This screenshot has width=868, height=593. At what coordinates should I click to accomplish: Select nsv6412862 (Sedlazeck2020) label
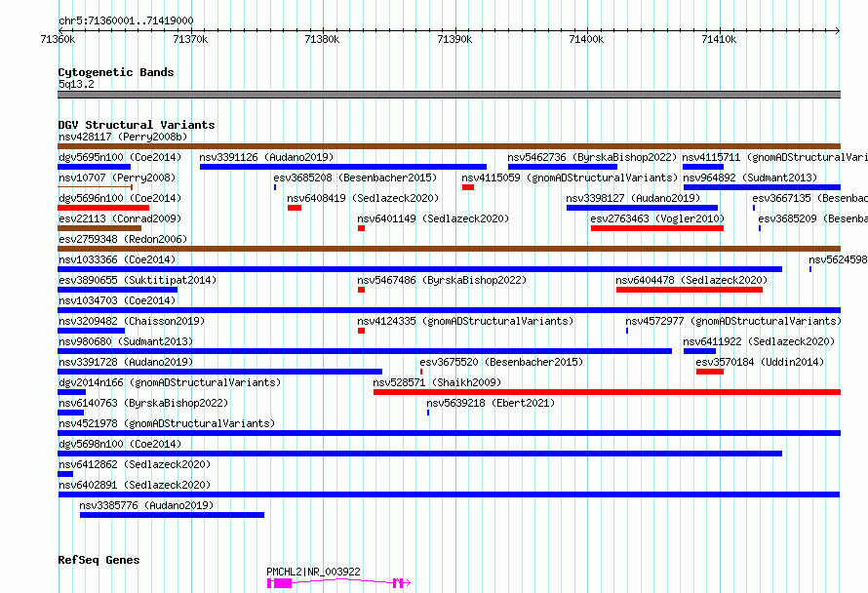(x=135, y=464)
